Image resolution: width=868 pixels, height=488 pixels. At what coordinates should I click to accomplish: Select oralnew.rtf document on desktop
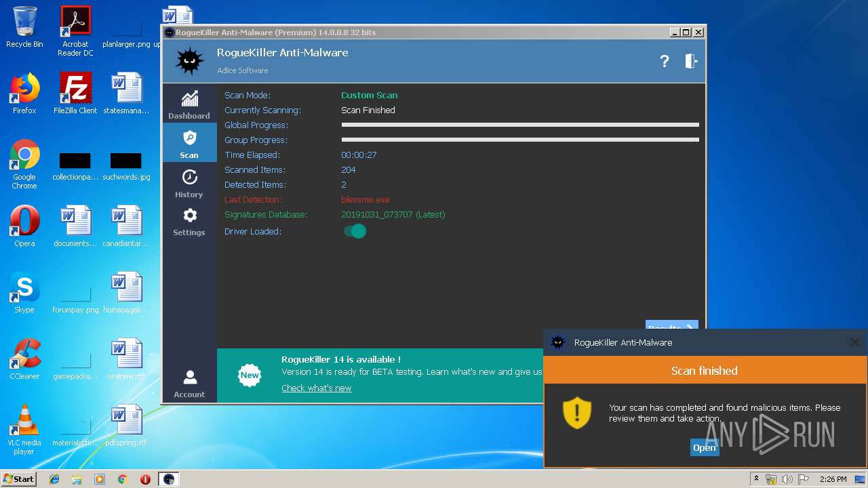pos(126,359)
